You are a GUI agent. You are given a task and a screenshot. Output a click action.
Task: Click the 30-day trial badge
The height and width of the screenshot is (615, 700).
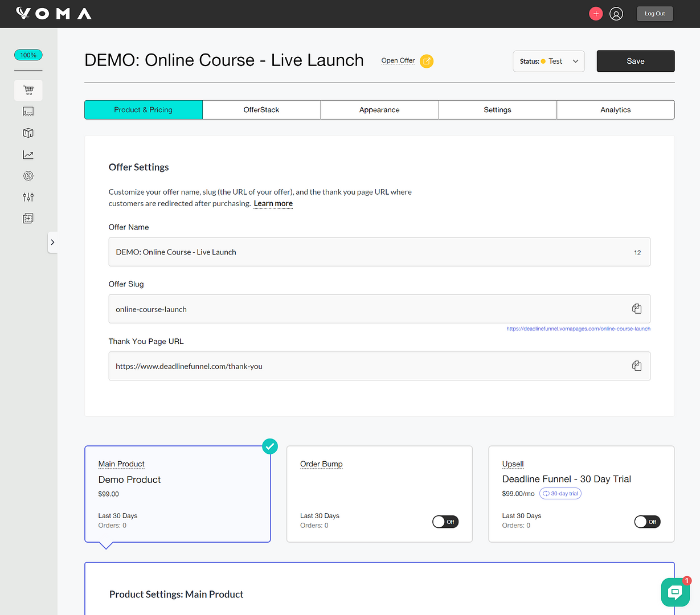[x=560, y=494]
